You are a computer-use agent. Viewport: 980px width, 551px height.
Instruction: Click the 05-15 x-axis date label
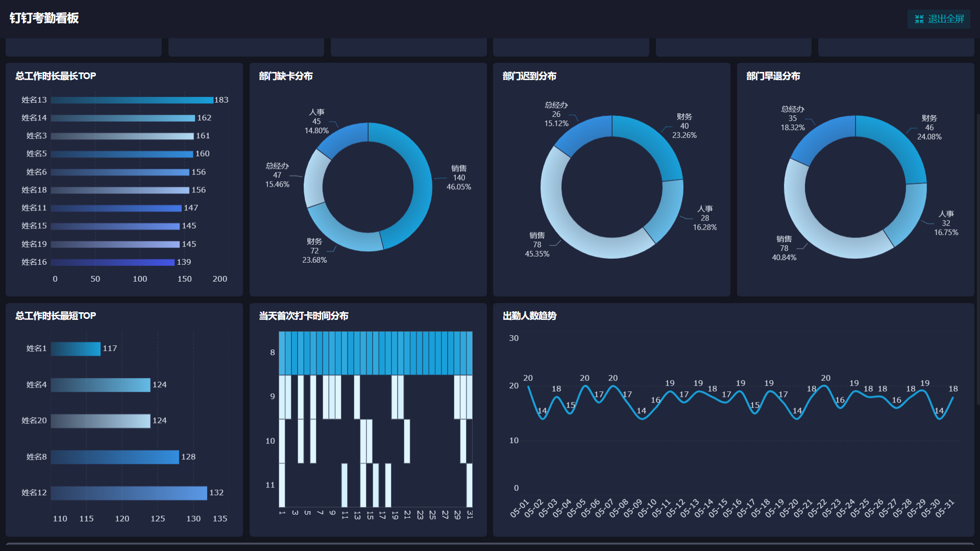coord(718,508)
